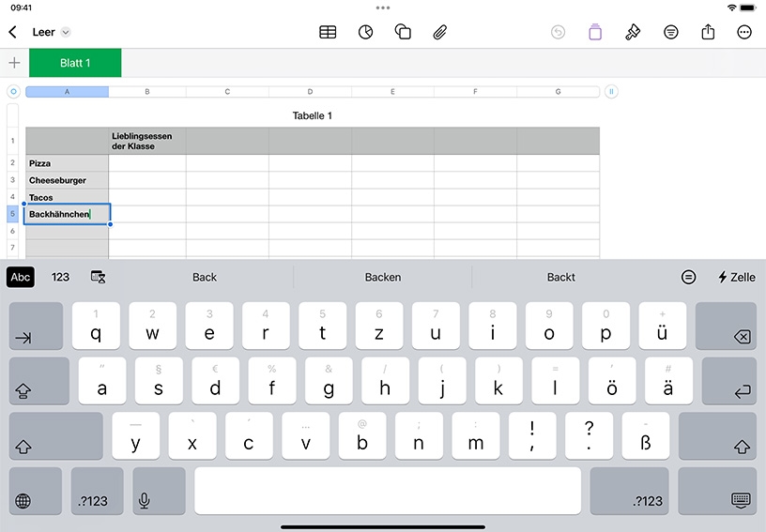Open the Leer document title dropdown

click(66, 32)
